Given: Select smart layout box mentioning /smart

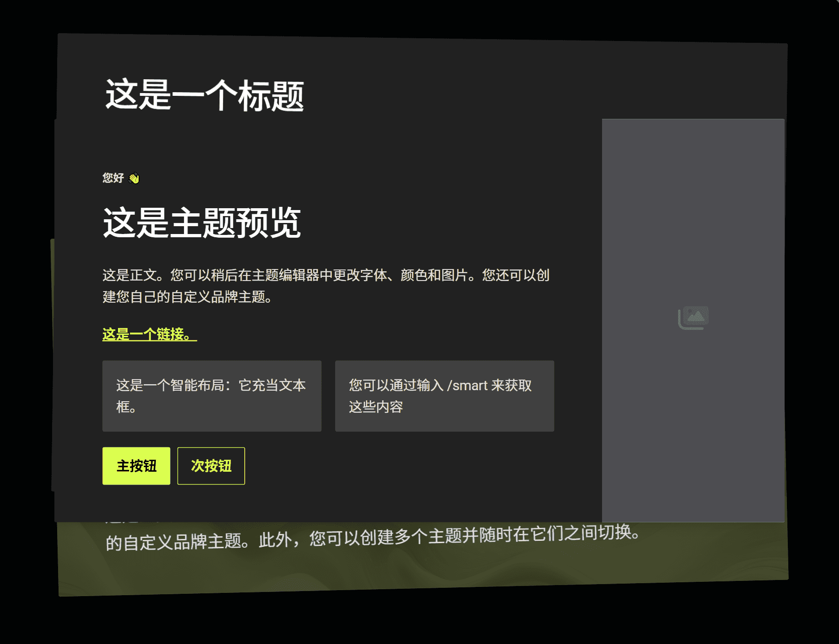Looking at the screenshot, I should pyautogui.click(x=444, y=396).
